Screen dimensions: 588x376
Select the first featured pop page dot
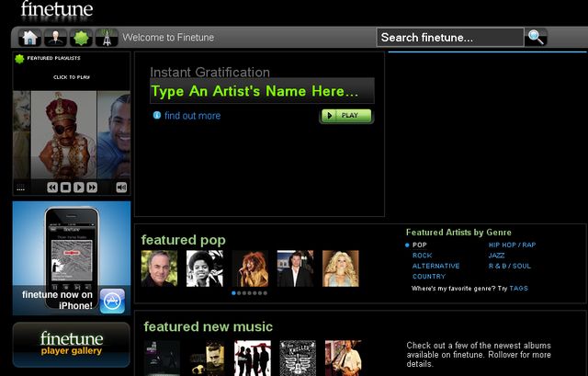coord(234,293)
